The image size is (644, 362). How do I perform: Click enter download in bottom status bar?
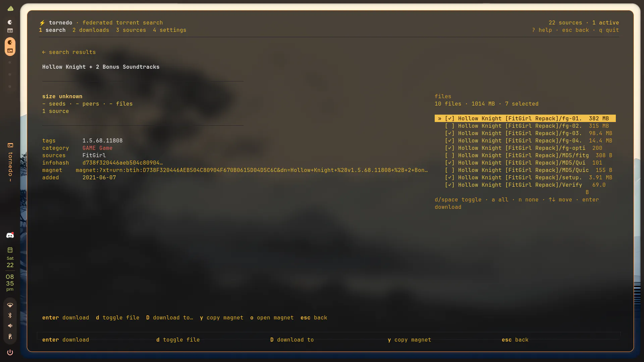pyautogui.click(x=66, y=340)
